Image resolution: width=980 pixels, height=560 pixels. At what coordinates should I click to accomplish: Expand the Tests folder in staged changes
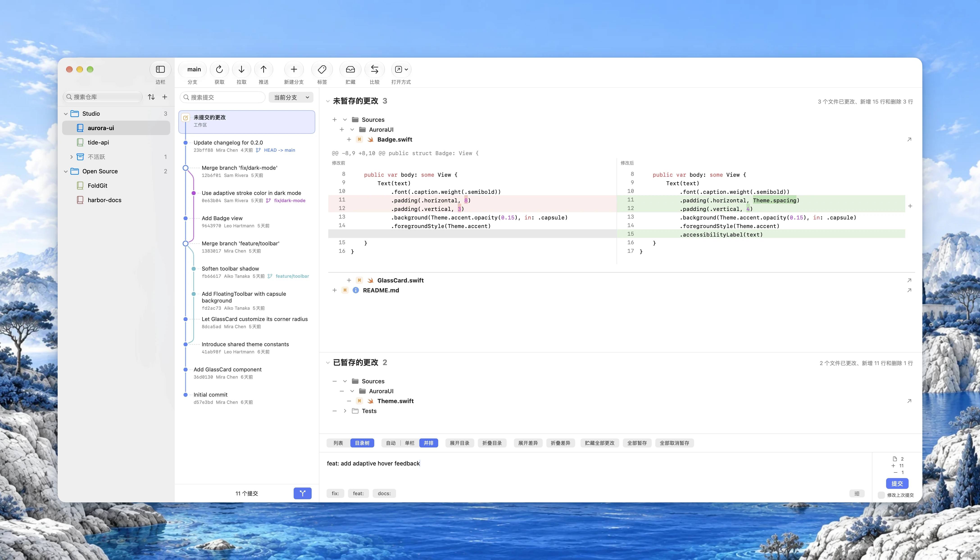point(345,411)
